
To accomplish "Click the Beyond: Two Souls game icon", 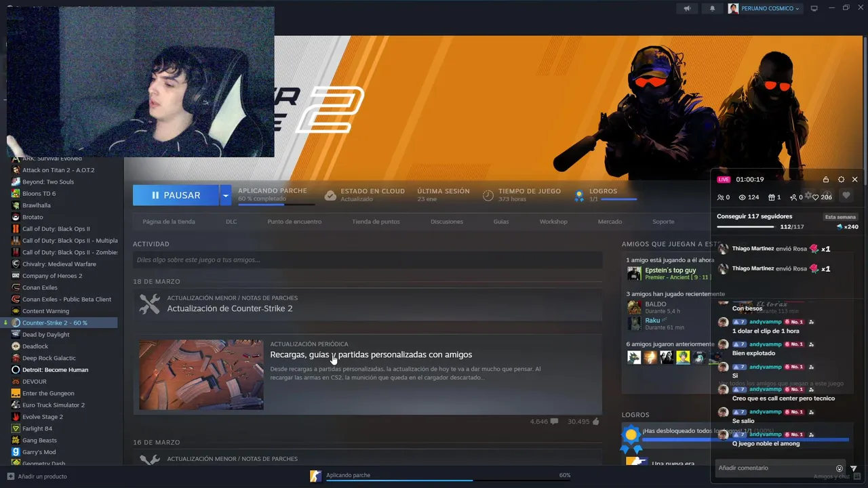I will 16,182.
